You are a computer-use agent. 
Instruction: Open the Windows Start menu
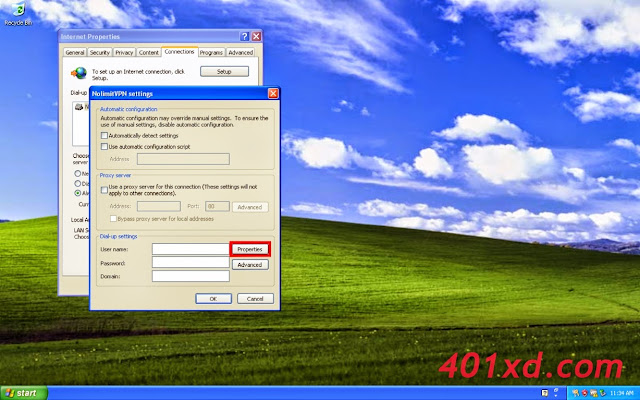(x=24, y=393)
